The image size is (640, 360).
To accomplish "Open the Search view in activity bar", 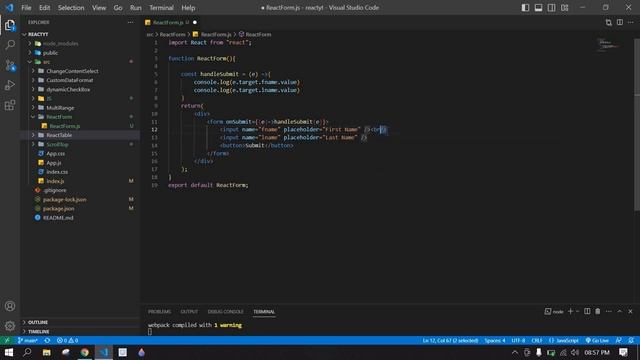I will [x=10, y=45].
